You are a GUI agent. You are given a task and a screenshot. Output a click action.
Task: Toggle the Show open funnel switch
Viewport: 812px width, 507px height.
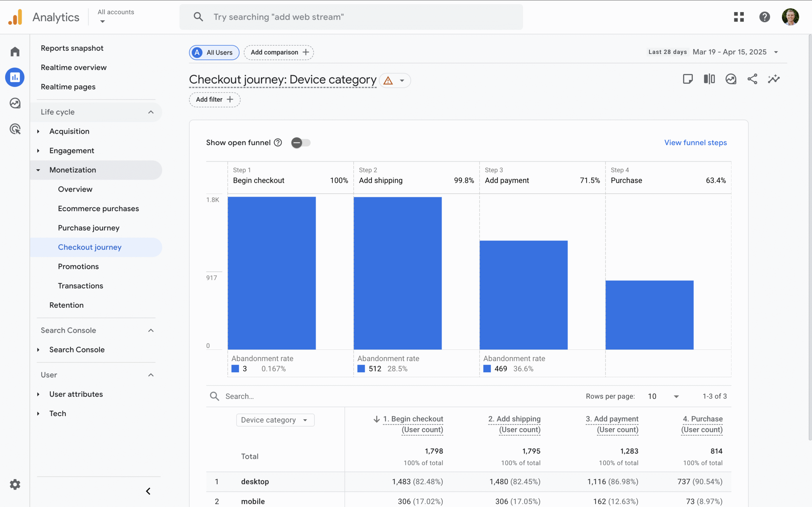300,143
